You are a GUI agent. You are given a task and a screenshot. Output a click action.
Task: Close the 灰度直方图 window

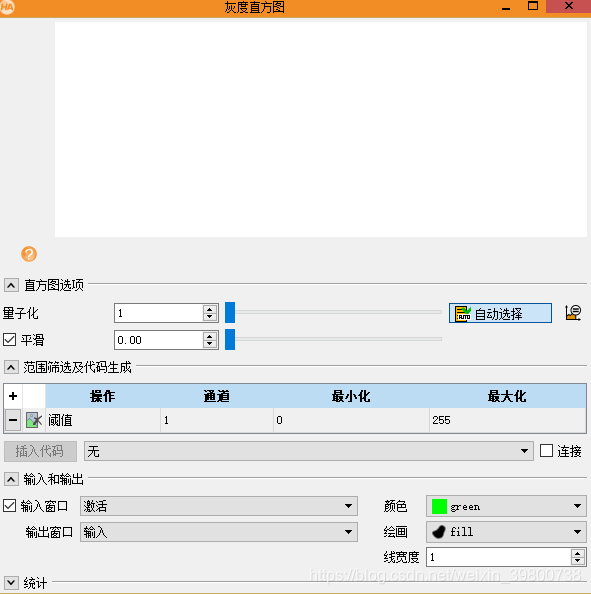pos(568,6)
